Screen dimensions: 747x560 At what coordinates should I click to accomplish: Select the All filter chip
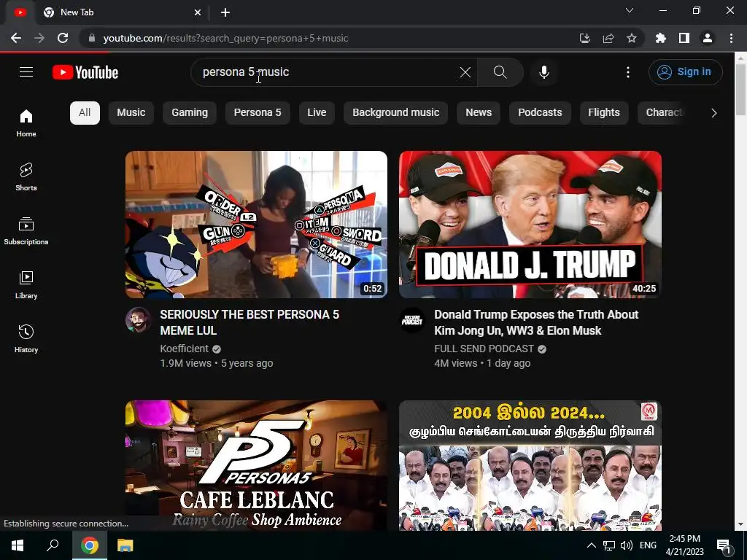pyautogui.click(x=85, y=113)
